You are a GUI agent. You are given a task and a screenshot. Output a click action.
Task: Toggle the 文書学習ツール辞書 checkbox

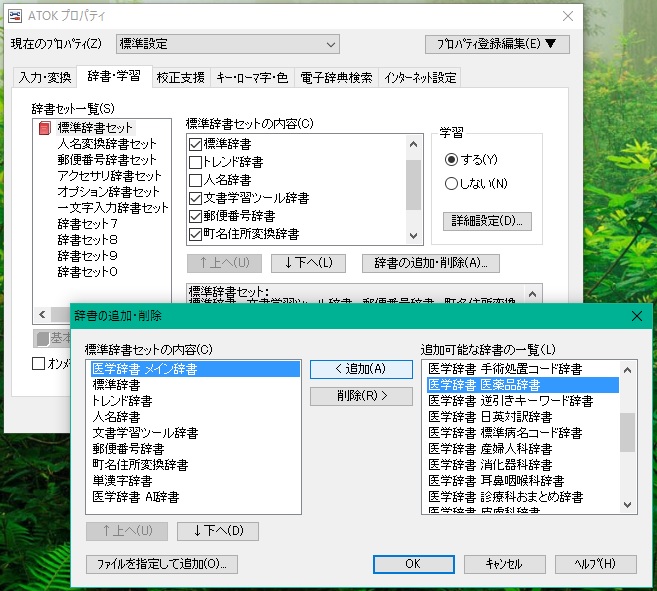pyautogui.click(x=195, y=198)
